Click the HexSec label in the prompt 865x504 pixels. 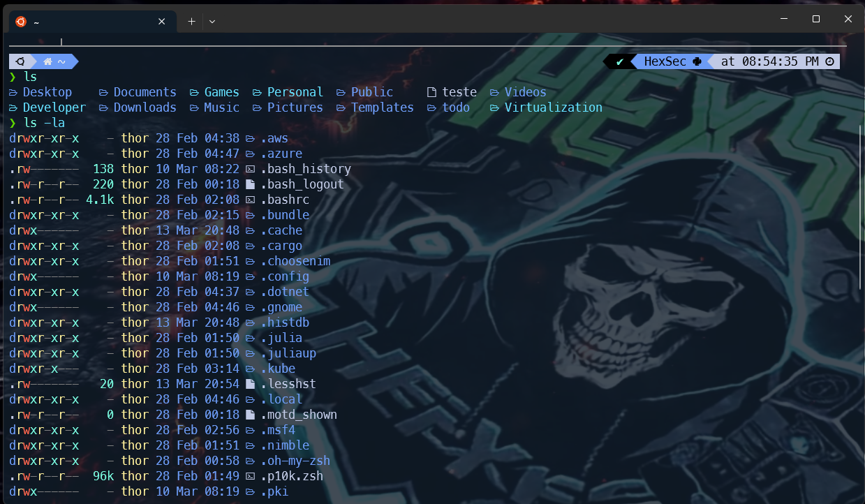(x=665, y=61)
